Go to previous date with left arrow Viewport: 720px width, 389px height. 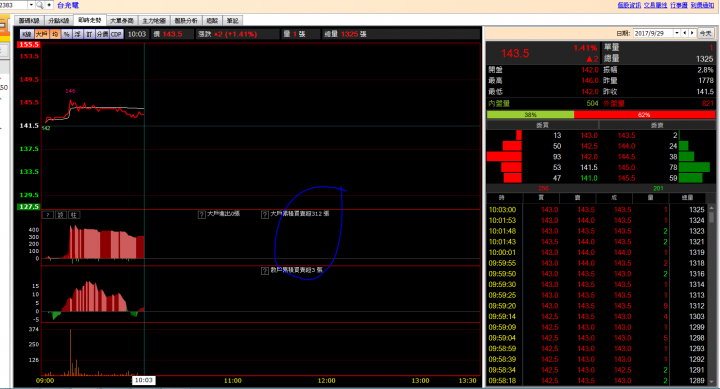pyautogui.click(x=685, y=33)
